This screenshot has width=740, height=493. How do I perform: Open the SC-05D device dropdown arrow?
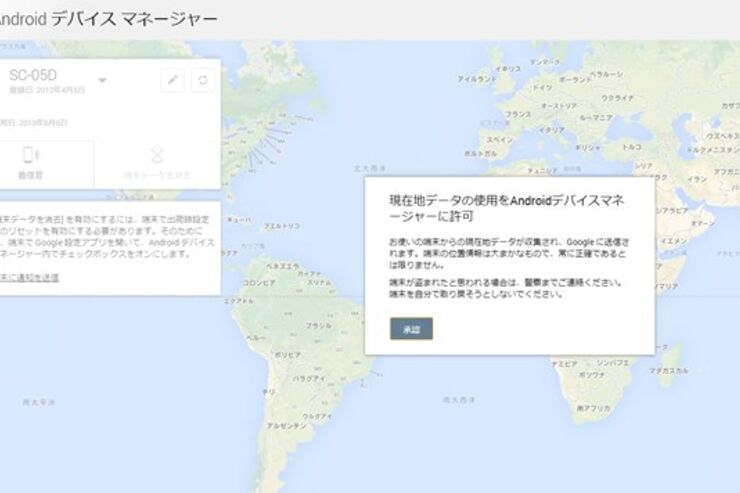click(102, 80)
